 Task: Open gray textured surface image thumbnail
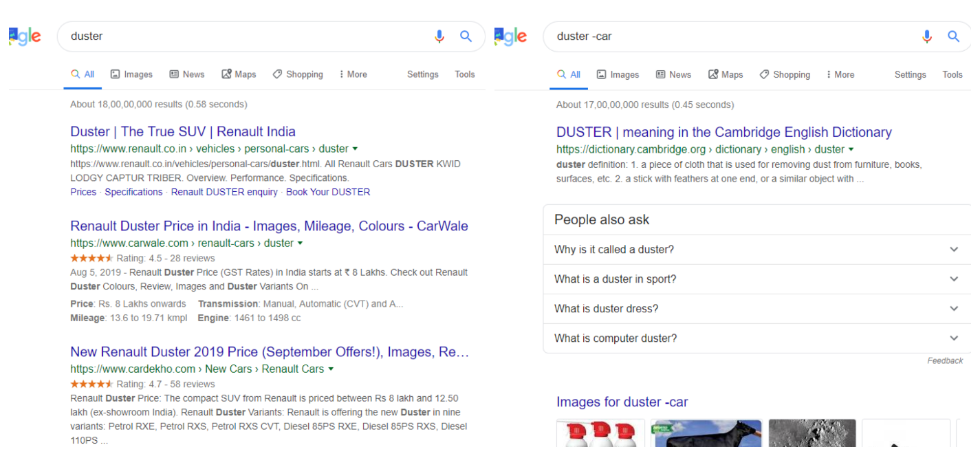click(812, 433)
